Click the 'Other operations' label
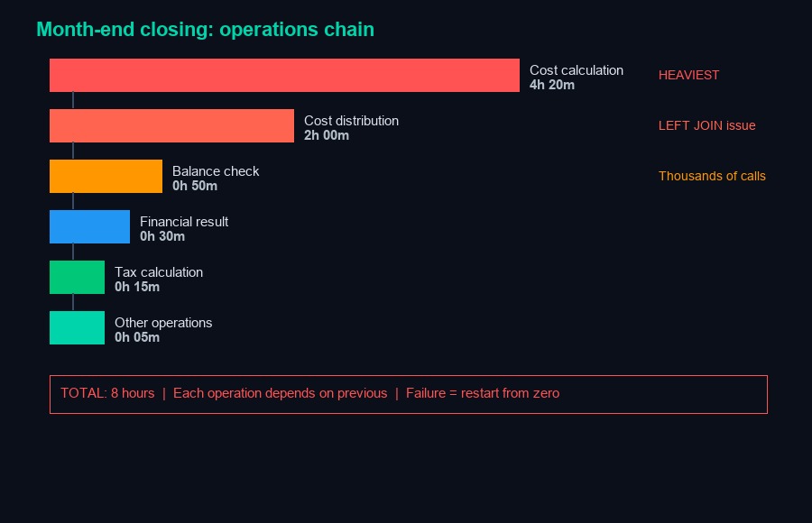812x523 pixels. (x=163, y=323)
